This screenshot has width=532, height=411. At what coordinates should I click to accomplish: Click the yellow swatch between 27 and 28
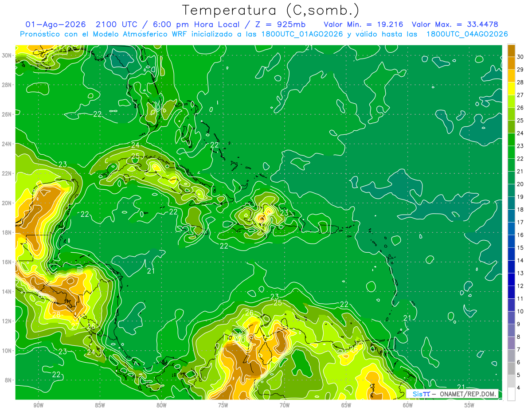point(511,89)
